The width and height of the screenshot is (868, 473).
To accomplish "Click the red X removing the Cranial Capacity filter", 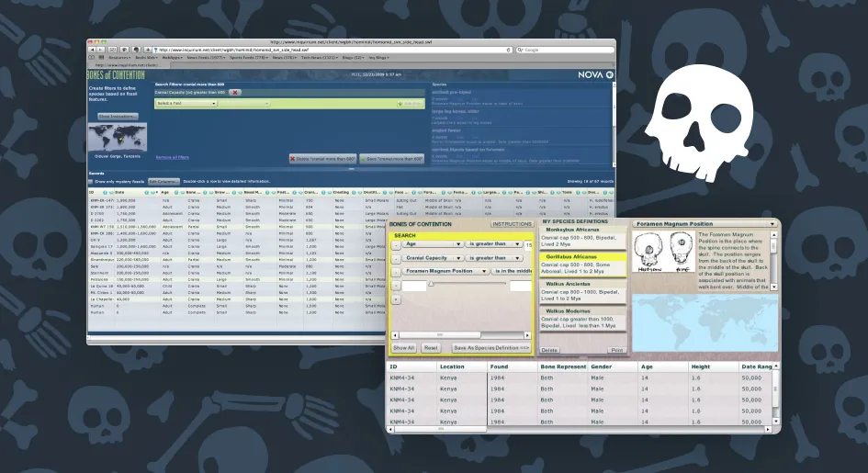I will [235, 93].
